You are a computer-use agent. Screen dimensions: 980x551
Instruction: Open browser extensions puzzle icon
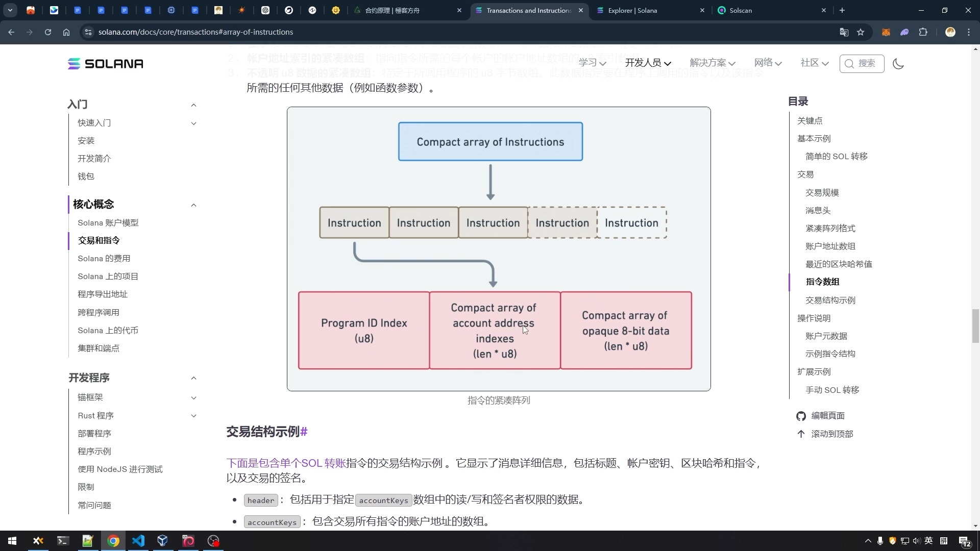pos(923,32)
